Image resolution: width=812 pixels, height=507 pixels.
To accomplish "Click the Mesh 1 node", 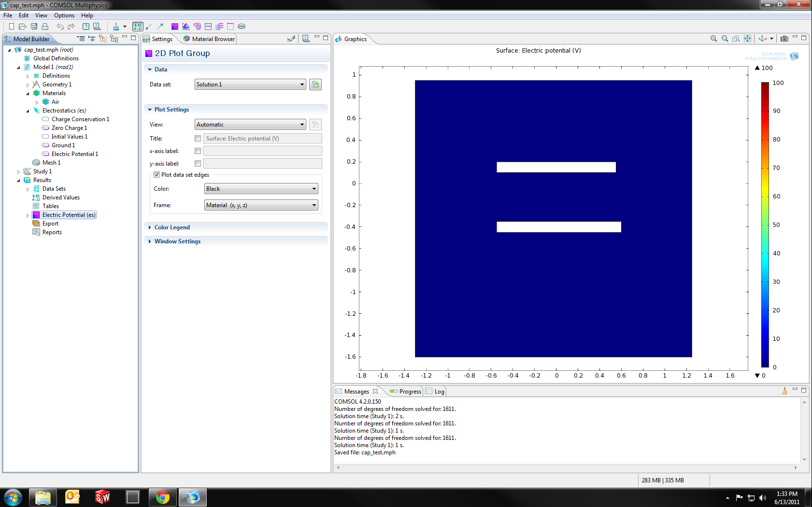I will (51, 163).
